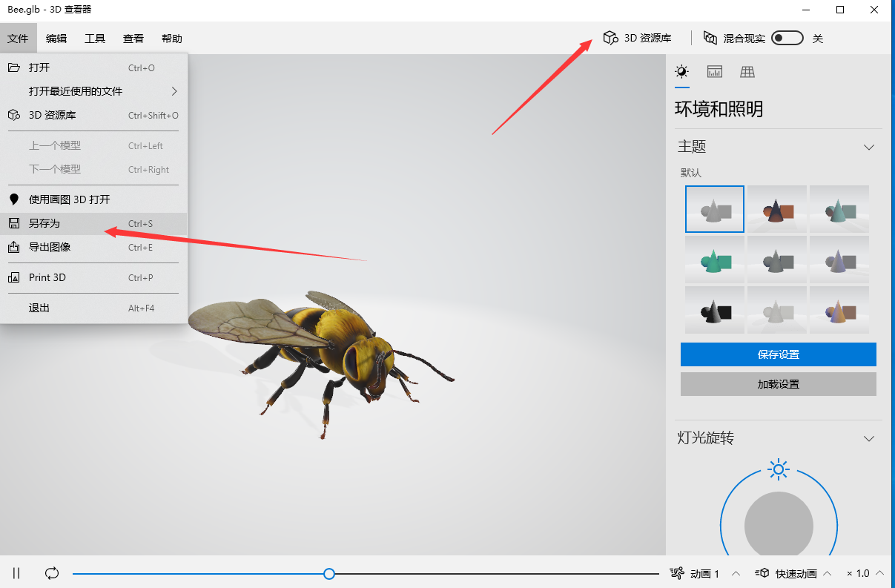This screenshot has width=895, height=588.
Task: Click the 混合现实 cube icon
Action: coord(710,38)
